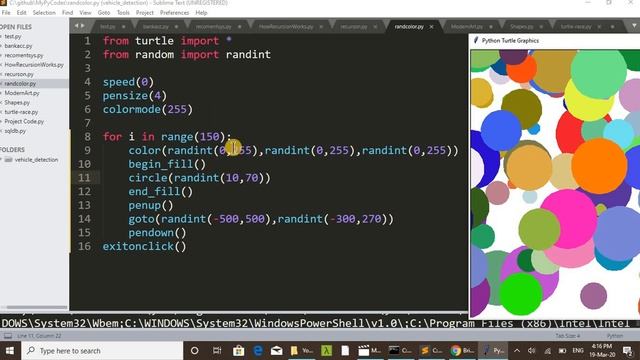Select randcolor.py in sidebar

point(20,84)
